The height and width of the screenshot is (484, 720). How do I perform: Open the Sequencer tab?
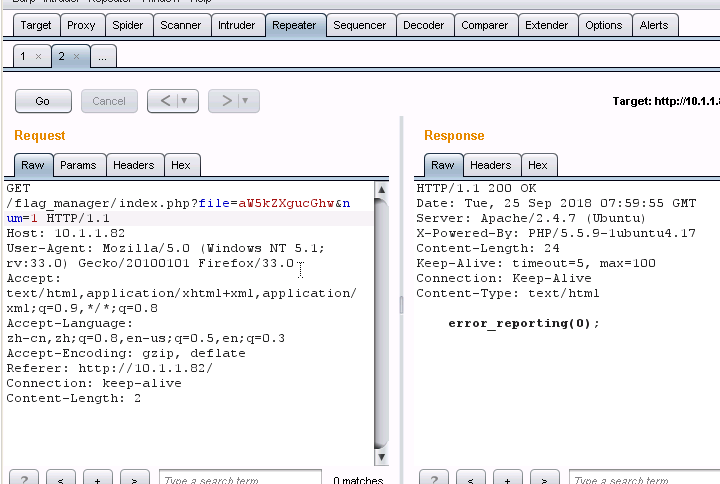[x=360, y=25]
